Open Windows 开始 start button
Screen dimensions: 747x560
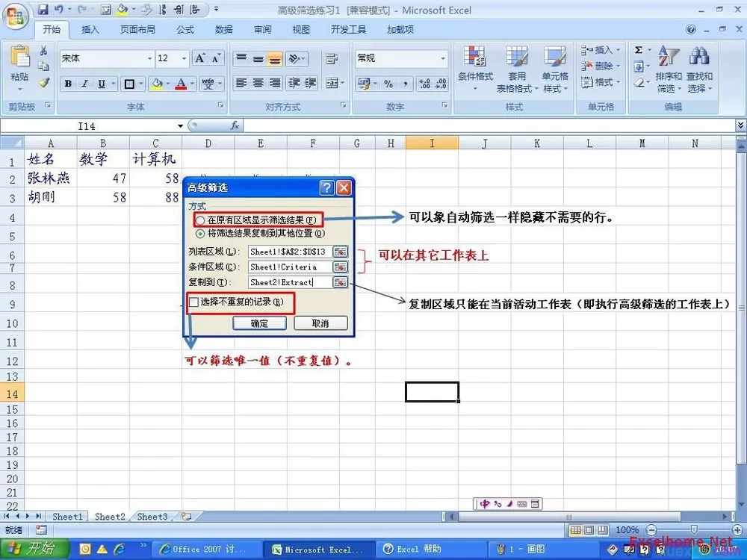coord(34,549)
